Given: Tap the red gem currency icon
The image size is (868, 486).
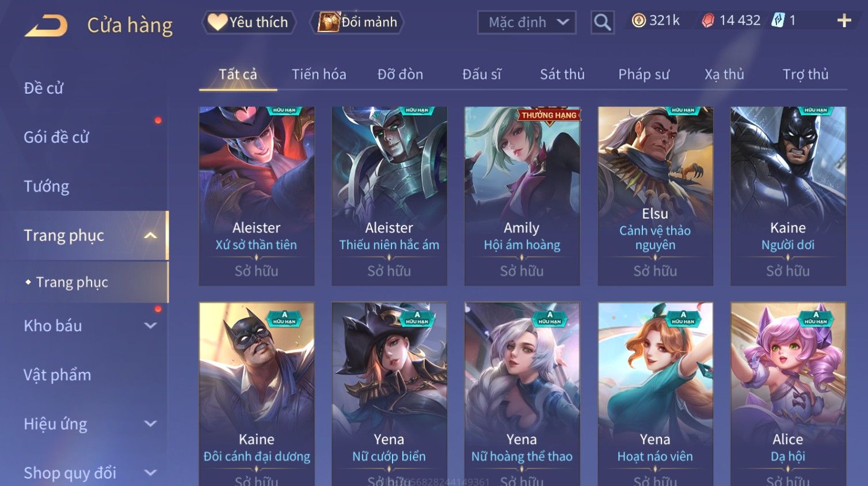Looking at the screenshot, I should coord(707,21).
